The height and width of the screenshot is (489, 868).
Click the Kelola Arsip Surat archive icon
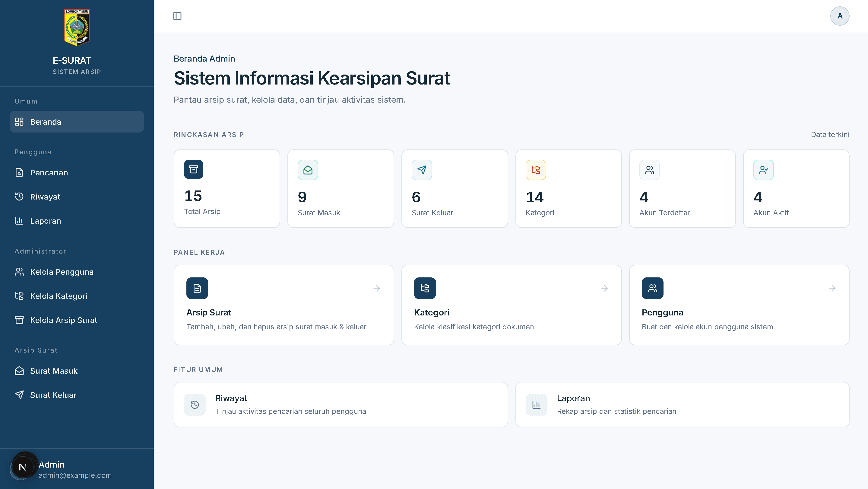19,320
